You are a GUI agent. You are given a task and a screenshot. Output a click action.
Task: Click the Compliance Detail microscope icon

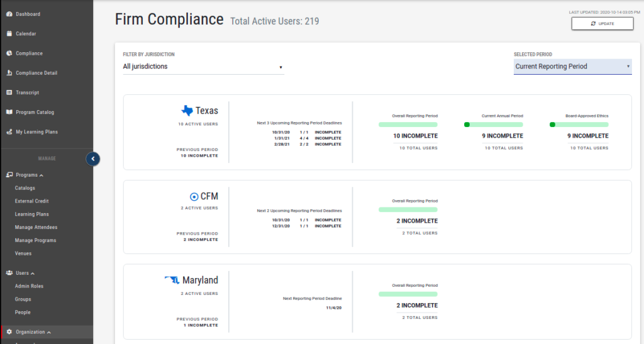click(9, 73)
